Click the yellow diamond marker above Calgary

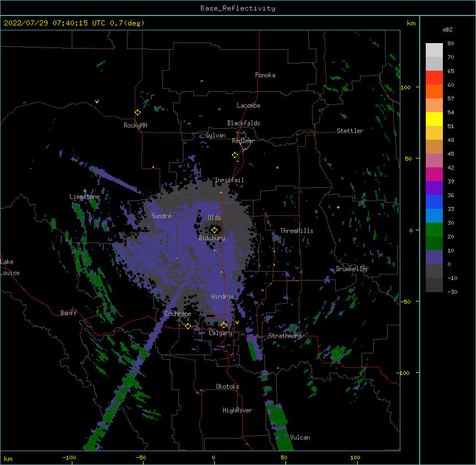[x=224, y=325]
